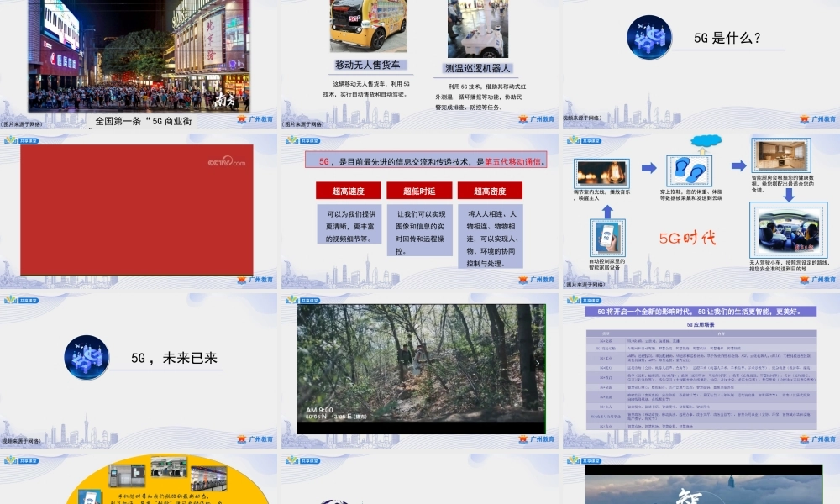
Task: Open the forest hiking video thumbnail
Action: click(421, 368)
